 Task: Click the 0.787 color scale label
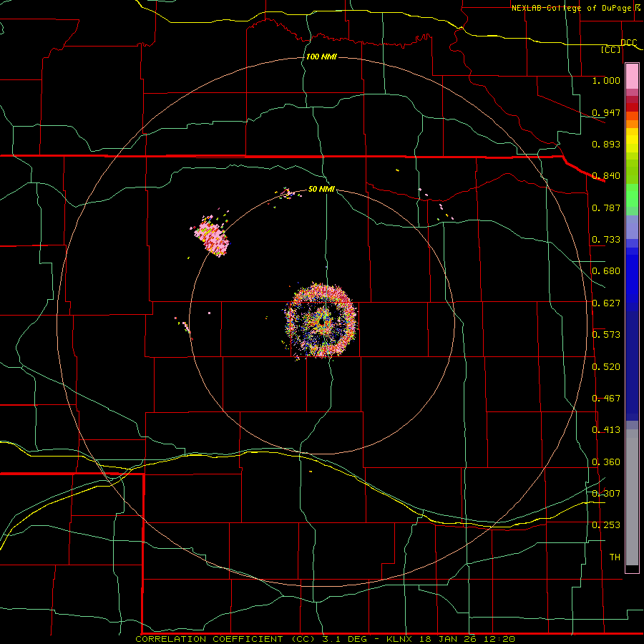(x=606, y=208)
